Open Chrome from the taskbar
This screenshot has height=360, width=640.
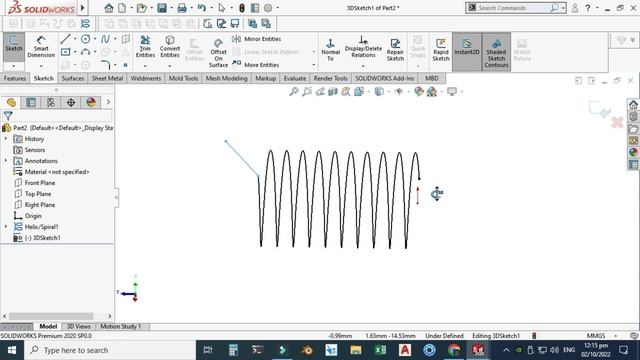click(x=453, y=350)
